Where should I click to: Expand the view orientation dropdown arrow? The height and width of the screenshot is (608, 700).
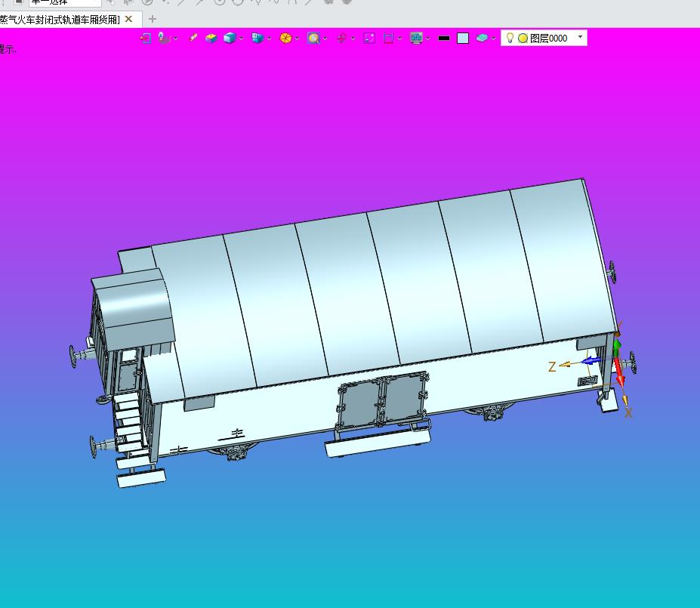pyautogui.click(x=269, y=39)
